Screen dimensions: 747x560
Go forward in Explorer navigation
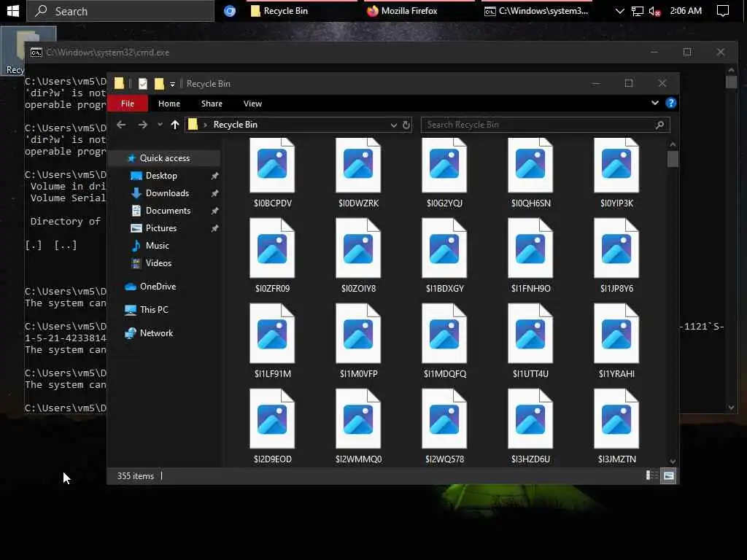coord(142,125)
